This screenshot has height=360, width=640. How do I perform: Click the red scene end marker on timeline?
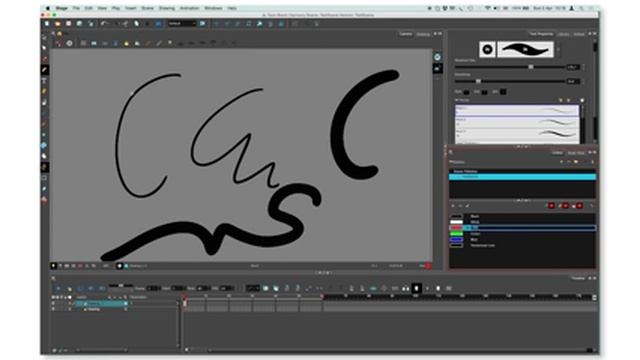(322, 297)
